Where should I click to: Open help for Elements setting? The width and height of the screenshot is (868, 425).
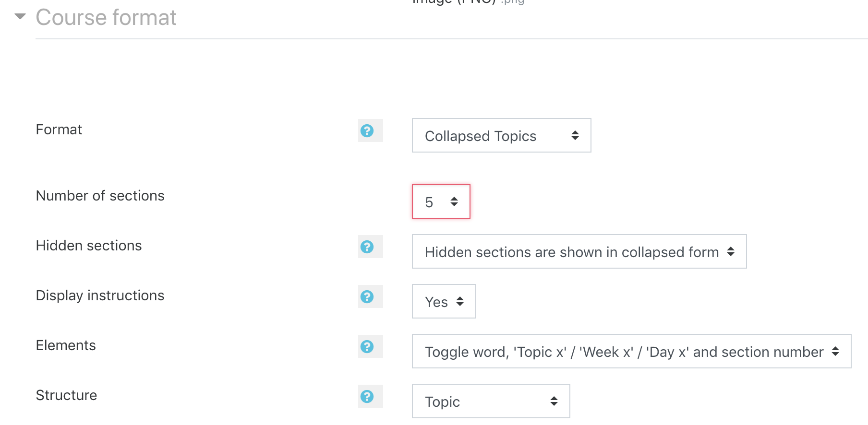pos(367,346)
